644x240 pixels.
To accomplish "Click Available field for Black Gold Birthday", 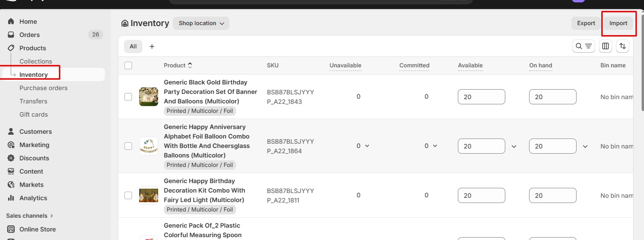I will 481,97.
